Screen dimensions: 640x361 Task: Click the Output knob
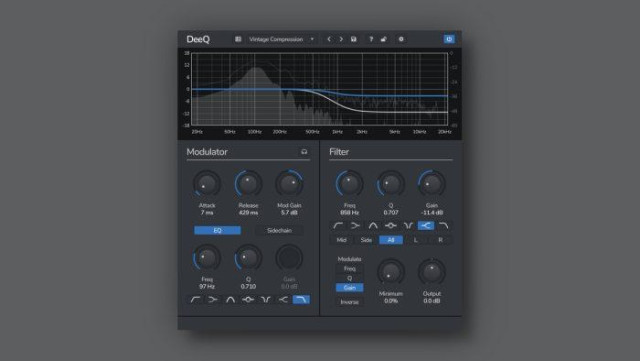point(432,272)
